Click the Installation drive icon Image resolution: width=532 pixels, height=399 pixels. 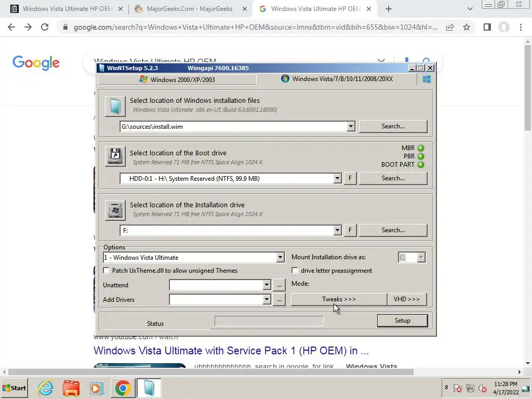[x=115, y=210]
